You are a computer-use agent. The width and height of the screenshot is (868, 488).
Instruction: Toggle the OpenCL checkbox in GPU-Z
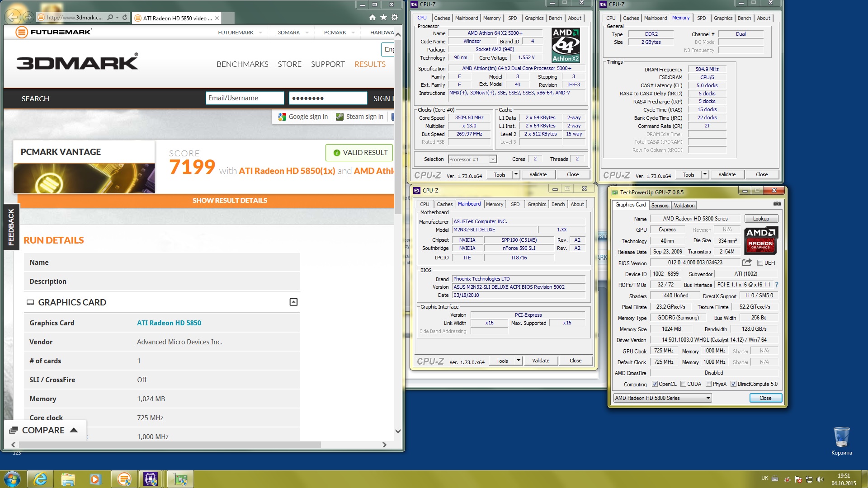(654, 384)
